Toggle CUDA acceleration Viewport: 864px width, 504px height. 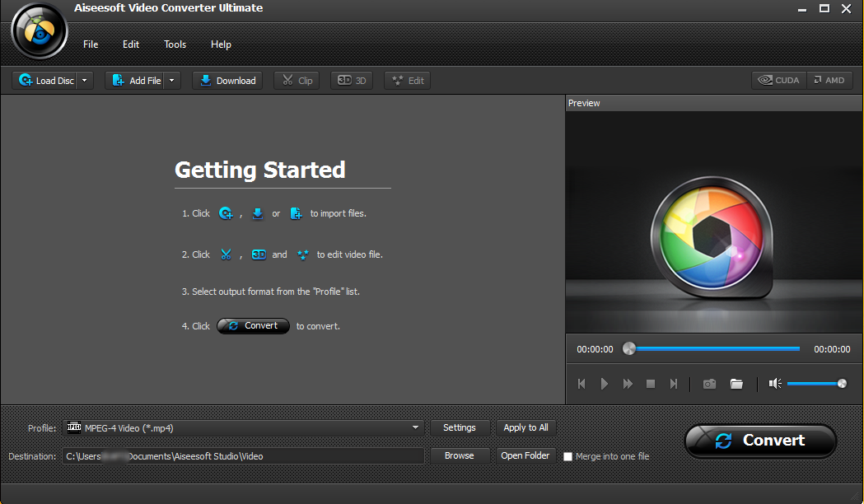(x=778, y=81)
